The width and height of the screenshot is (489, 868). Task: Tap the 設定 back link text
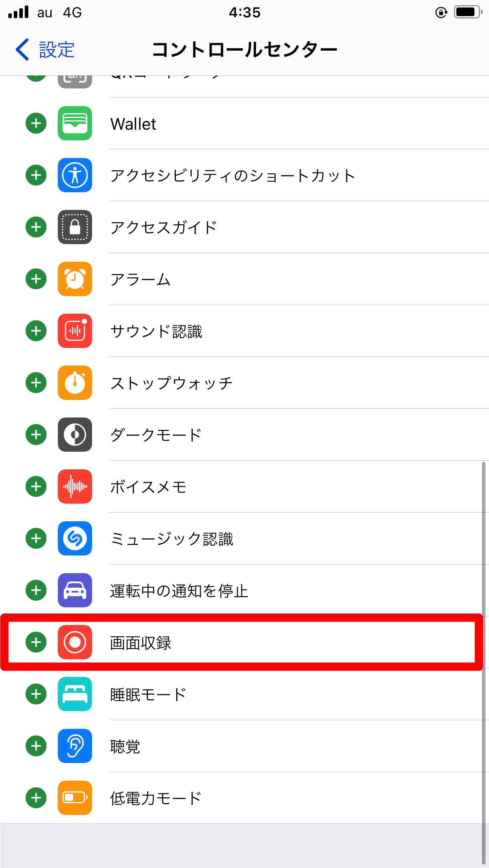(57, 50)
